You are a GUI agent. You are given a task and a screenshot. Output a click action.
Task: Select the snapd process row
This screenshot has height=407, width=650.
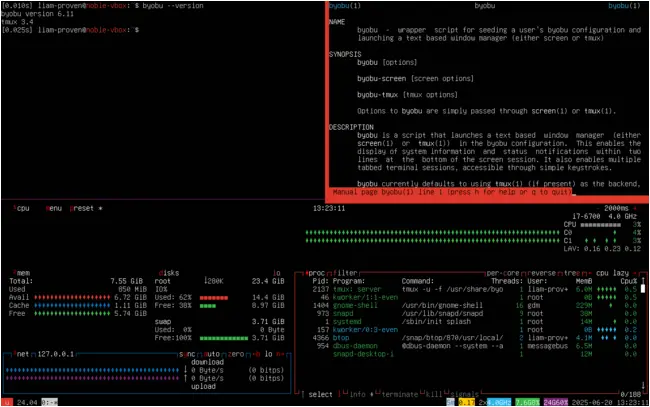[473, 314]
